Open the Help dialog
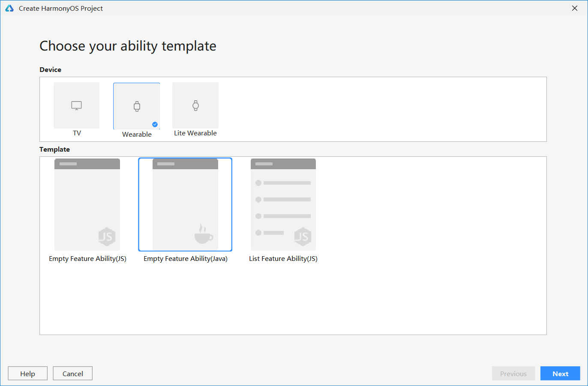Viewport: 588px width, 386px height. point(27,373)
